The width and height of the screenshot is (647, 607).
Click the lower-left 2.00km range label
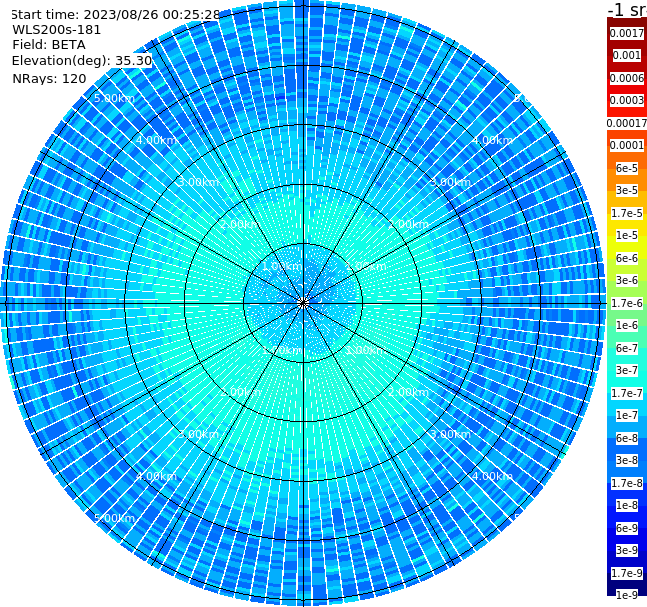pyautogui.click(x=241, y=392)
